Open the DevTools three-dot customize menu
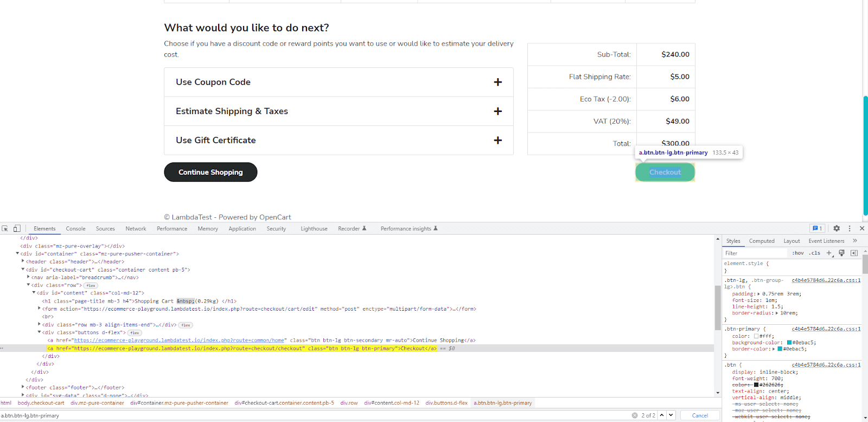Screen dimensions: 868x422 850,229
